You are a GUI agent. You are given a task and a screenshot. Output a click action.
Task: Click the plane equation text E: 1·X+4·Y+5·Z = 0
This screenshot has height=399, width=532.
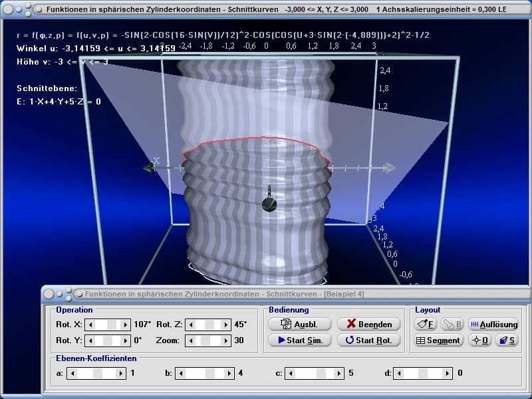tap(59, 102)
